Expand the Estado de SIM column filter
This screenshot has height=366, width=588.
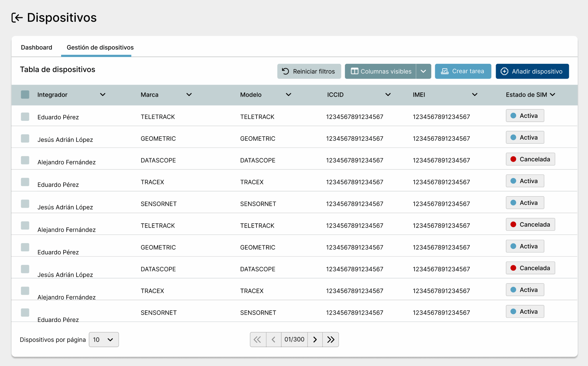pos(552,94)
